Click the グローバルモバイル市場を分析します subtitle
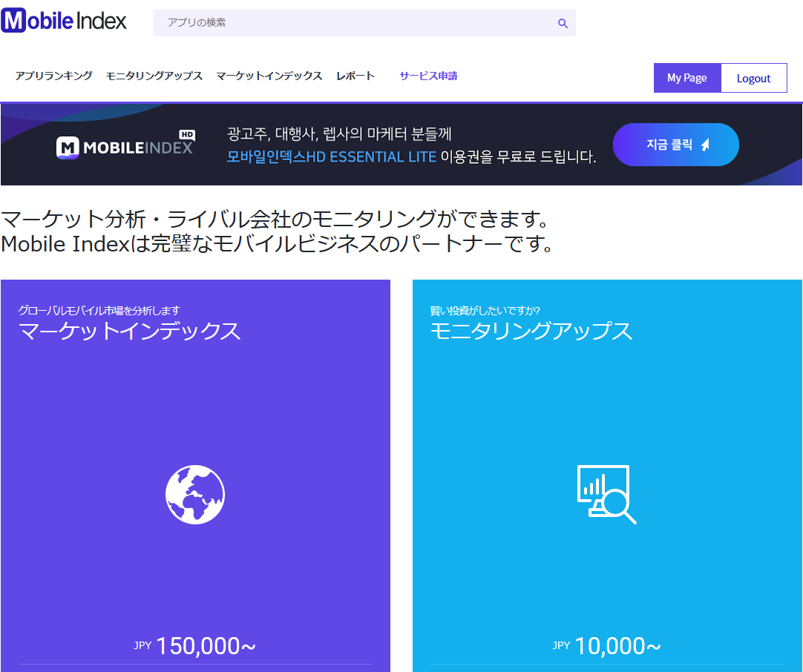This screenshot has height=672, width=803. [x=99, y=311]
